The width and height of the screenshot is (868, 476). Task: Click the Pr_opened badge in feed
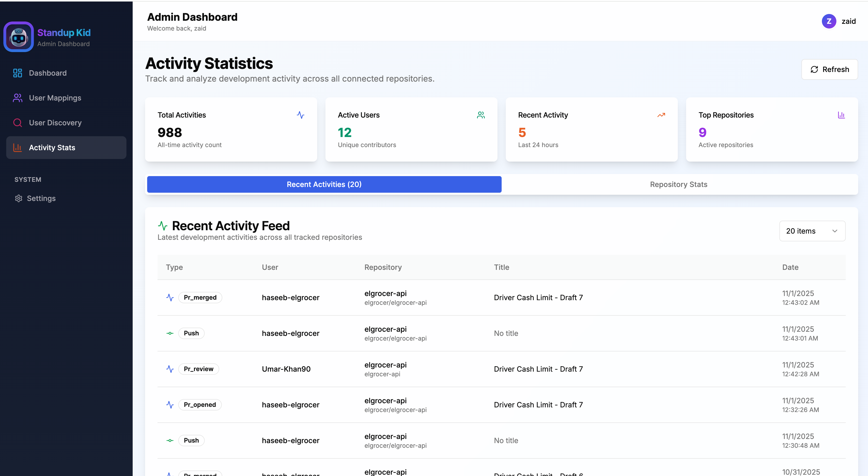200,405
